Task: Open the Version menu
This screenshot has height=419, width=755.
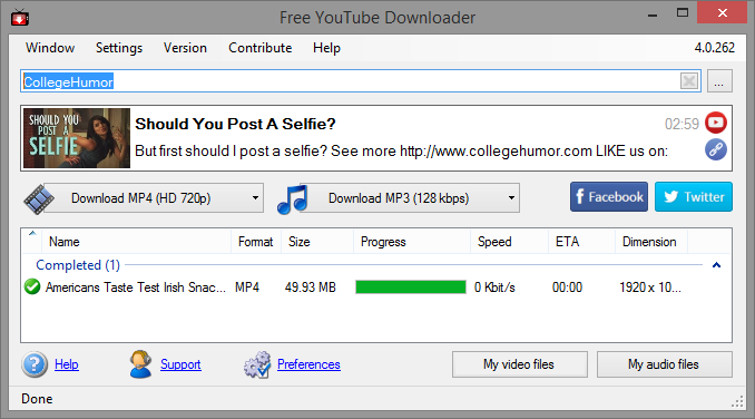Action: pyautogui.click(x=185, y=48)
